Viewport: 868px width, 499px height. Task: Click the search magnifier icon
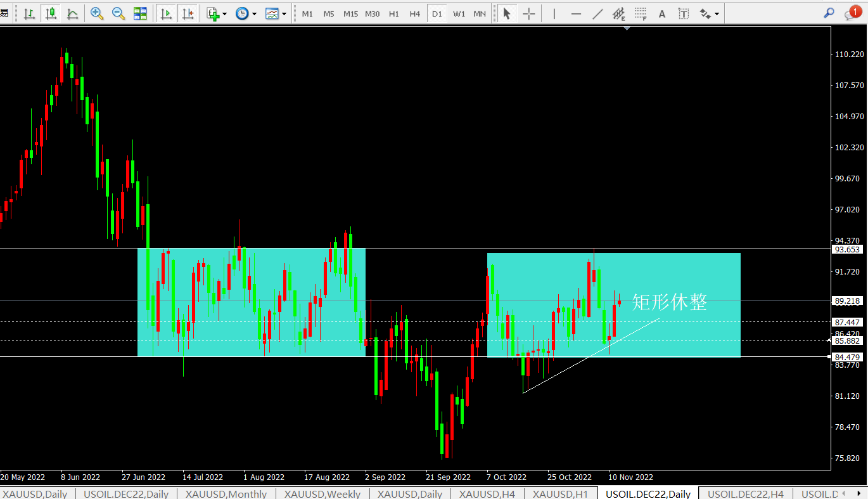(829, 13)
